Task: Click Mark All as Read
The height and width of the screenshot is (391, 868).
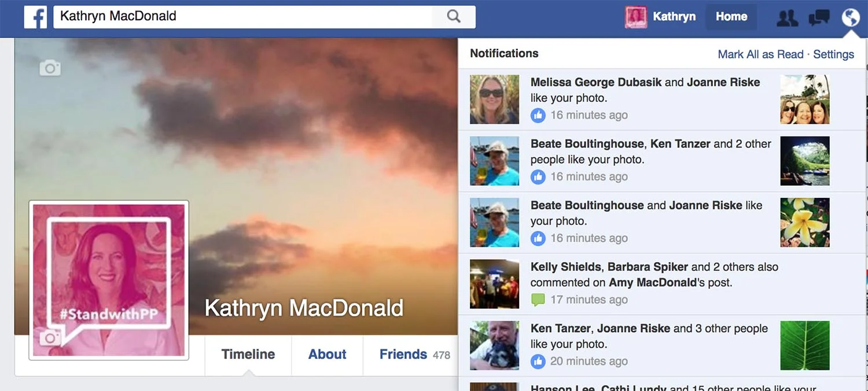Action: [760, 54]
